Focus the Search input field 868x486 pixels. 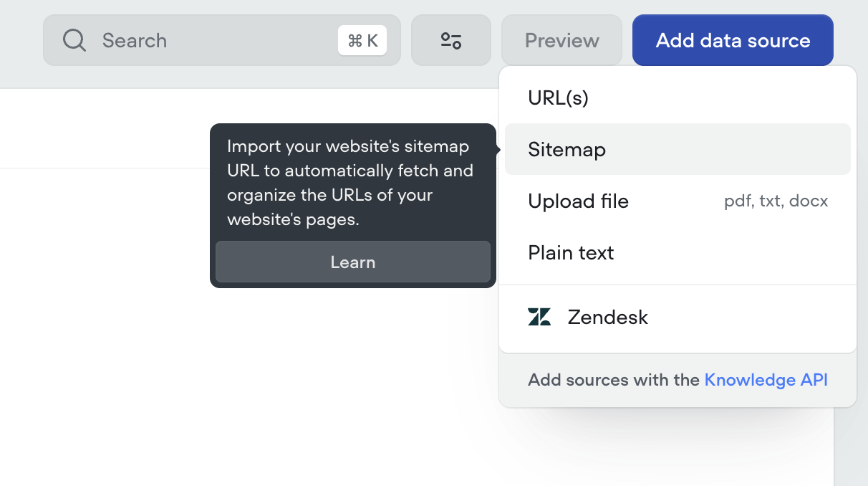pos(215,40)
